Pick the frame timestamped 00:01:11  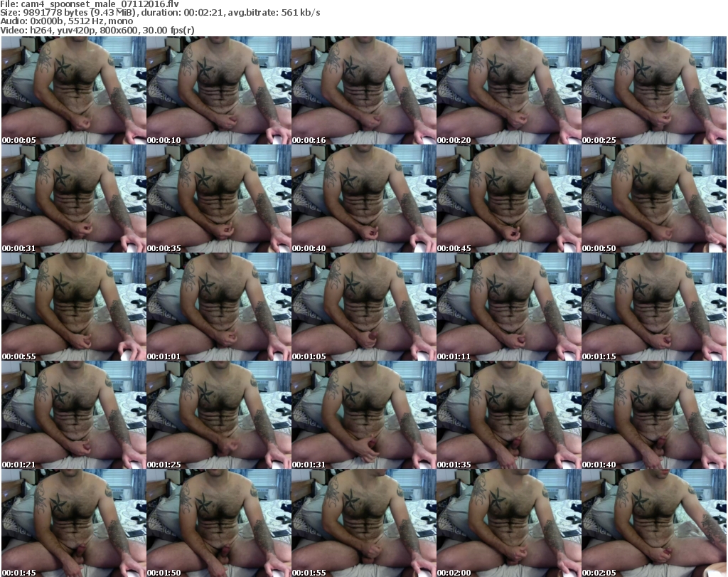coord(508,307)
